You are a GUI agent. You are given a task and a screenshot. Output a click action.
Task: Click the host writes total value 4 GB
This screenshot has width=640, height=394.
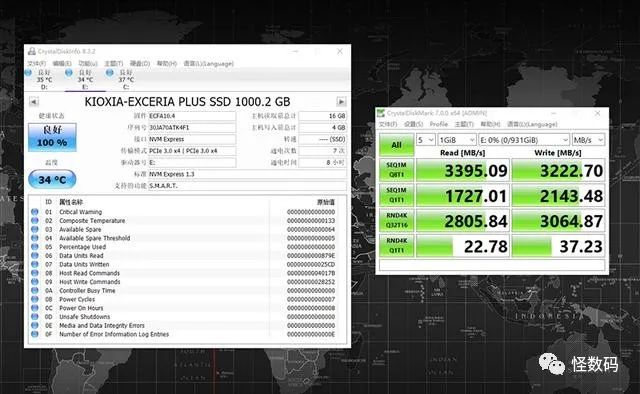point(322,127)
